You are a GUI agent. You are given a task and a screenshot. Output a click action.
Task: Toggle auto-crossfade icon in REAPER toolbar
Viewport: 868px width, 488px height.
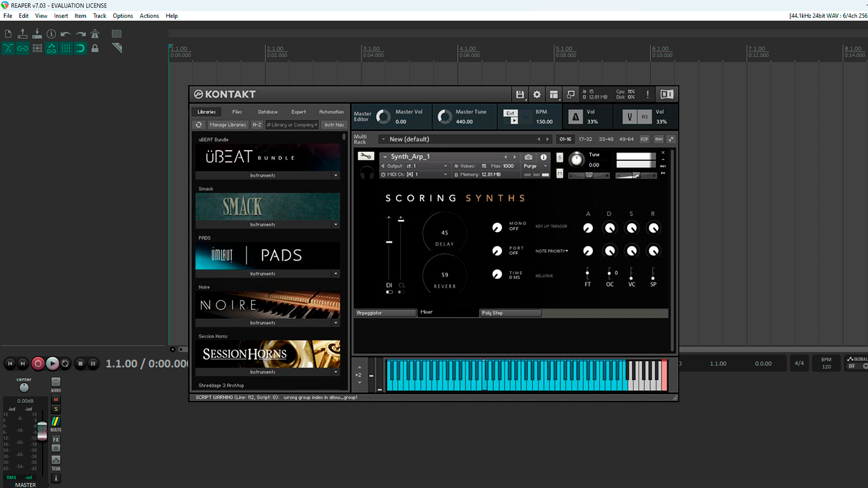(x=8, y=48)
